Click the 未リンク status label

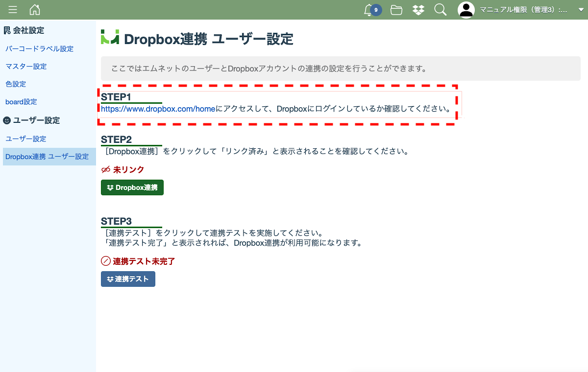(128, 170)
